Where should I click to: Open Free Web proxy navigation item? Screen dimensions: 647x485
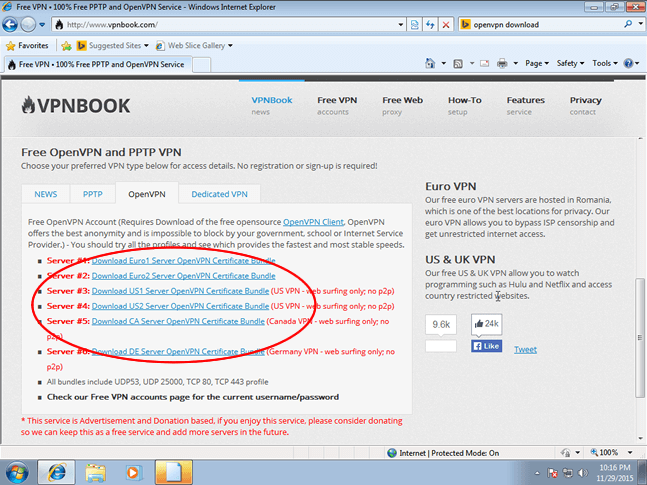pos(402,106)
